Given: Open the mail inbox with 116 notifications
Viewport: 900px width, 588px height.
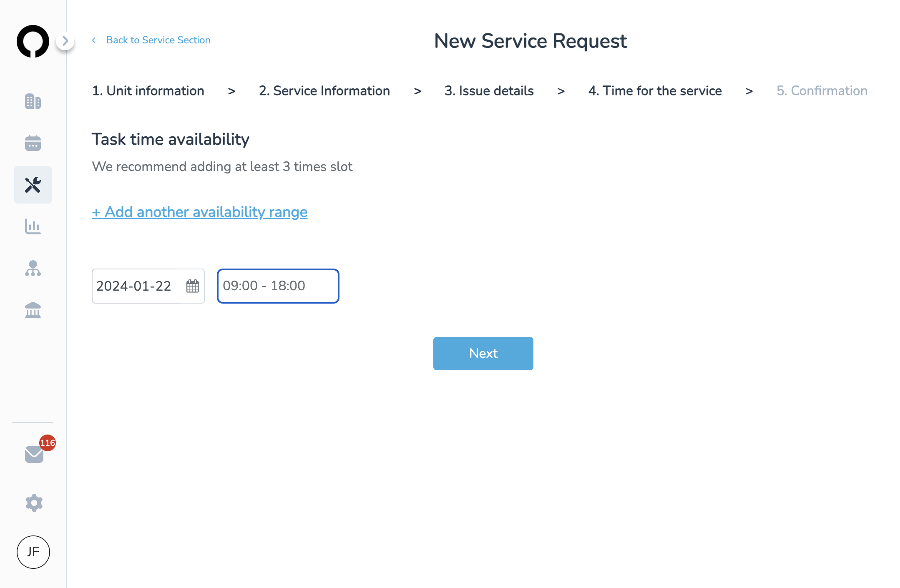Looking at the screenshot, I should click(34, 454).
